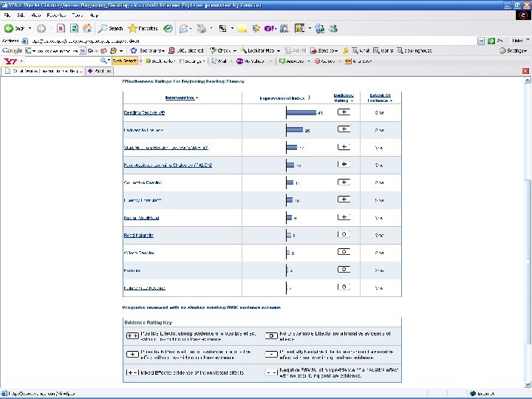The image size is (532, 399).
Task: Click the yellow folder icon in toolbar
Action: coord(242,29)
